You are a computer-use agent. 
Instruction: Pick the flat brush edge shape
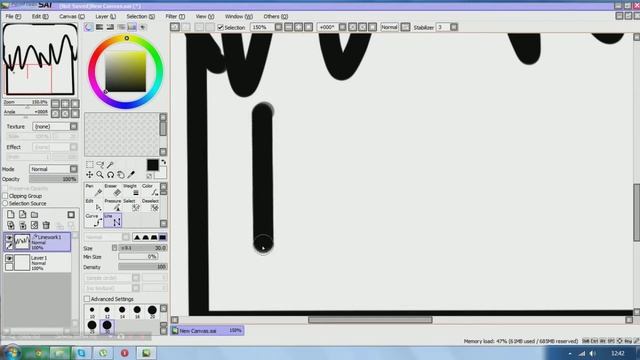click(x=162, y=237)
